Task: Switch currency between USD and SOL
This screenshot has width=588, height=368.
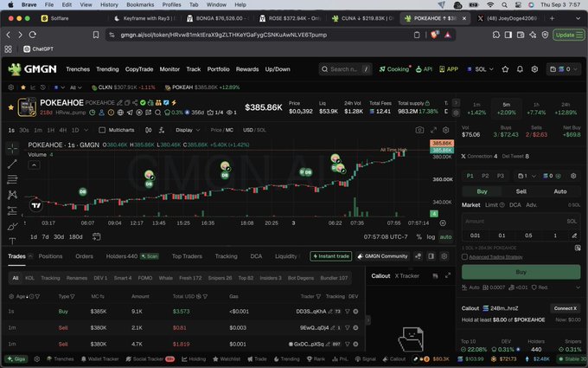Action: [254, 130]
